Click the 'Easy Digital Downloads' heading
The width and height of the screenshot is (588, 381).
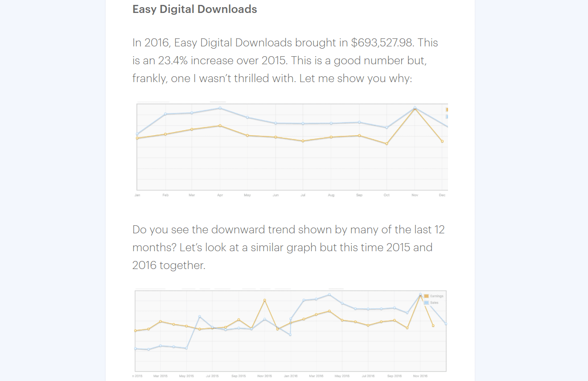tap(195, 9)
